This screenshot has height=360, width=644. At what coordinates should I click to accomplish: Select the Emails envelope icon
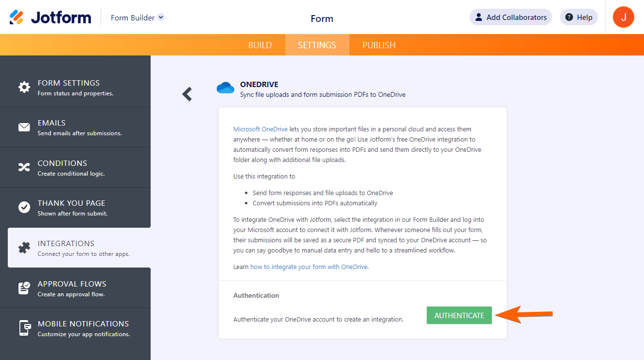24,127
